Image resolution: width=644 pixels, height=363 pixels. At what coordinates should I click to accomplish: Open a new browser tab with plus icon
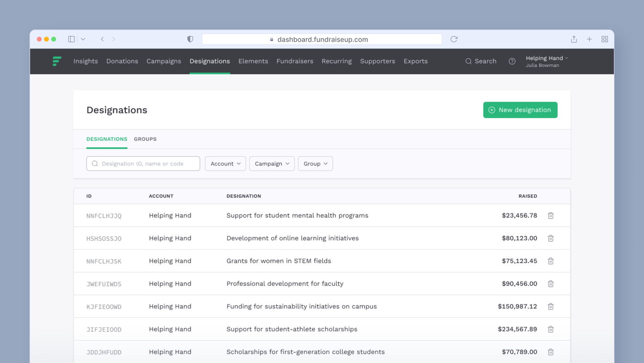(x=589, y=39)
